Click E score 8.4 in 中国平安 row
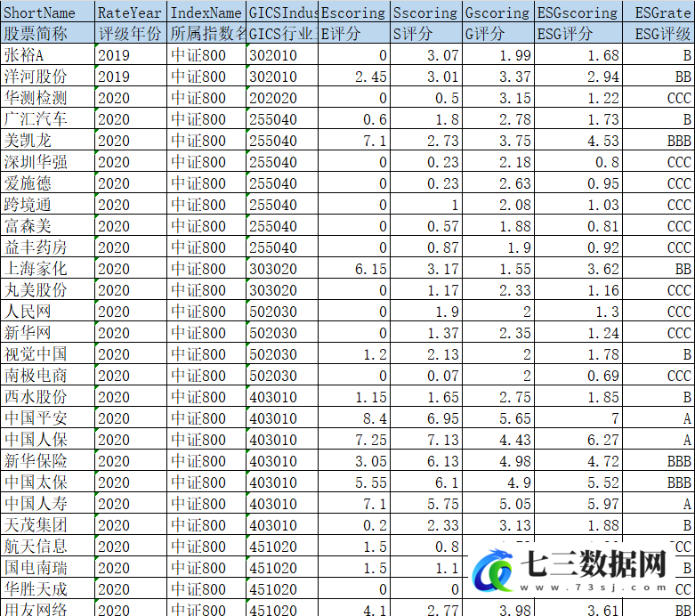Image resolution: width=695 pixels, height=616 pixels. coord(353,417)
